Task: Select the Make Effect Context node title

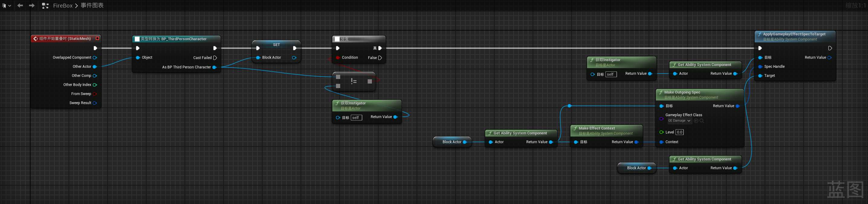Action: [596, 128]
